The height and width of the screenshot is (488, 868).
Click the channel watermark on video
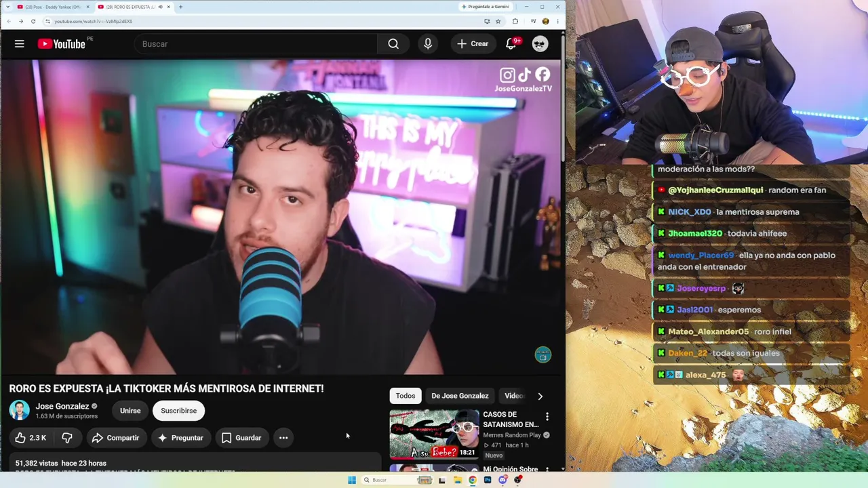(543, 354)
